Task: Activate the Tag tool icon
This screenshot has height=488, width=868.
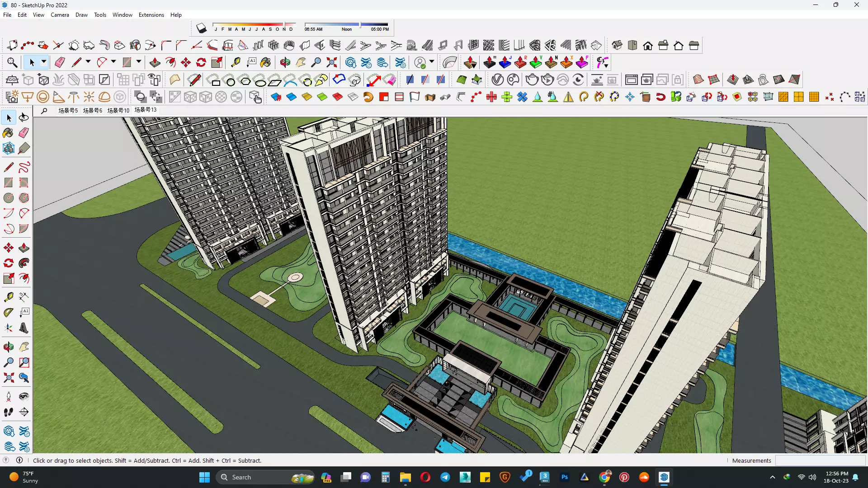Action: click(x=24, y=148)
